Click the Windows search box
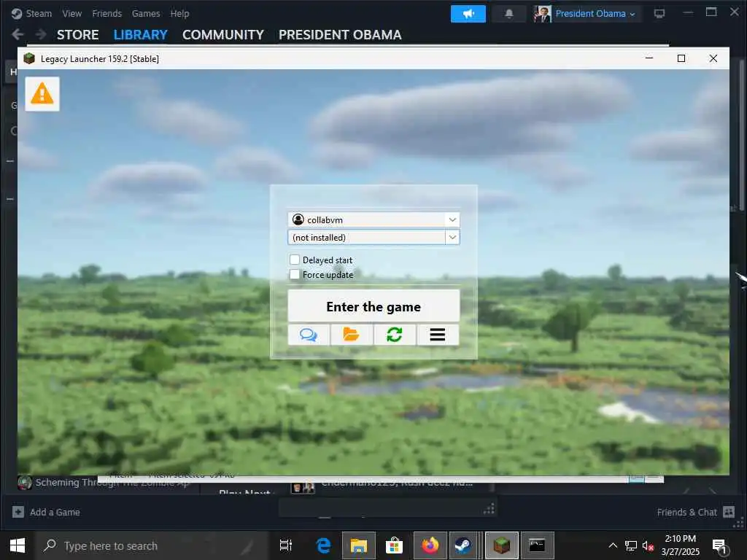Viewport: 747px width, 560px height. pos(152,545)
